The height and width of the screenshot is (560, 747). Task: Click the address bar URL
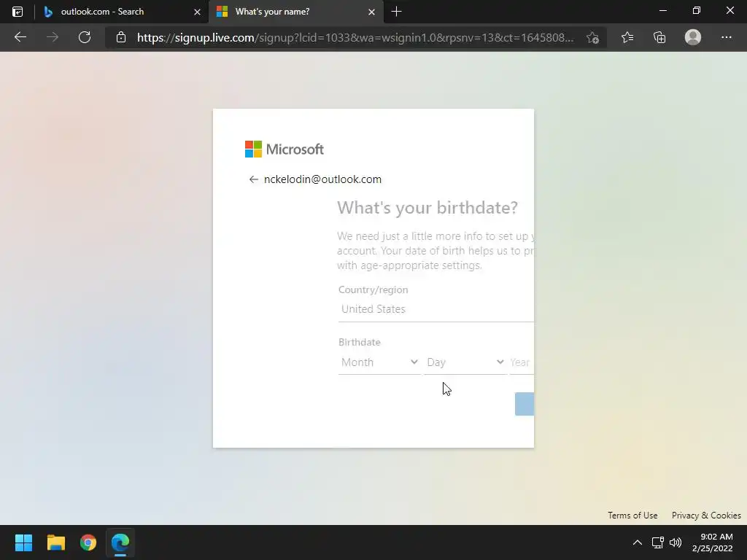(x=355, y=37)
